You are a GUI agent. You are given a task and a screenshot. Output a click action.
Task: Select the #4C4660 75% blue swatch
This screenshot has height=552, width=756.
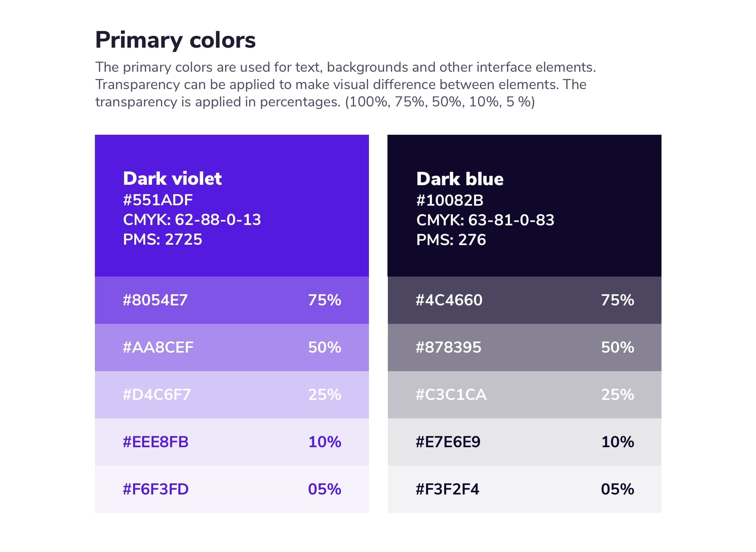524,300
